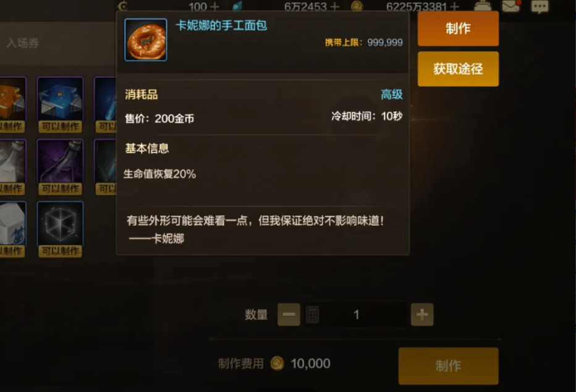Click the quantity input field showing 1
Image resolution: width=576 pixels, height=392 pixels.
coord(355,315)
